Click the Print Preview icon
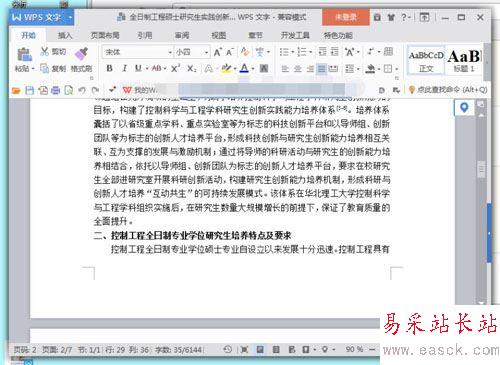The image size is (500, 365). [x=69, y=90]
